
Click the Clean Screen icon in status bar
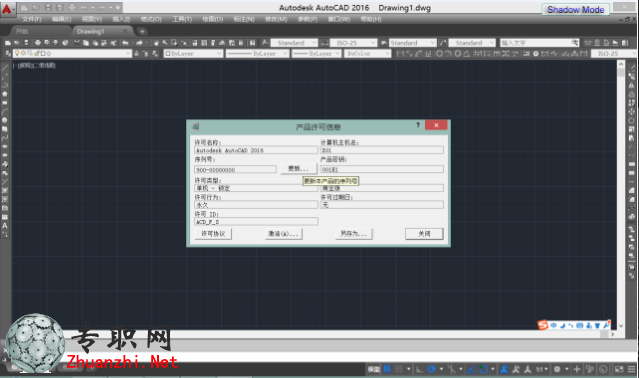619,369
